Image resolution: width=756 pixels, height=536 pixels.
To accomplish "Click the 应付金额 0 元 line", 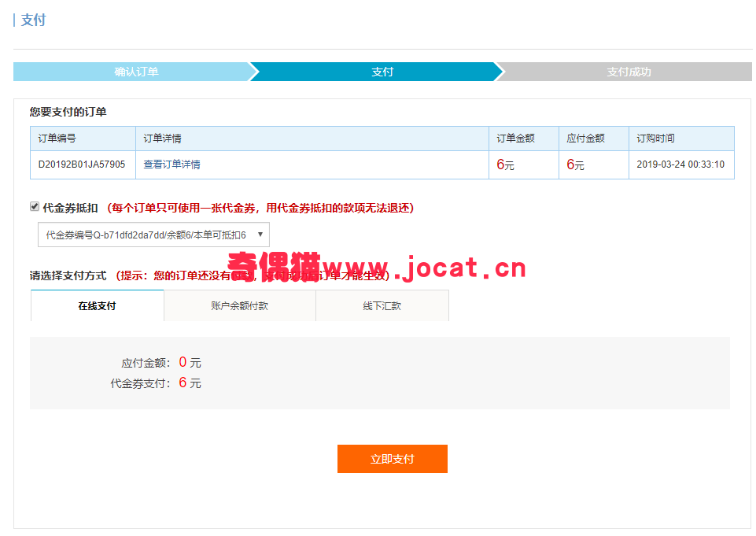I will tap(161, 362).
